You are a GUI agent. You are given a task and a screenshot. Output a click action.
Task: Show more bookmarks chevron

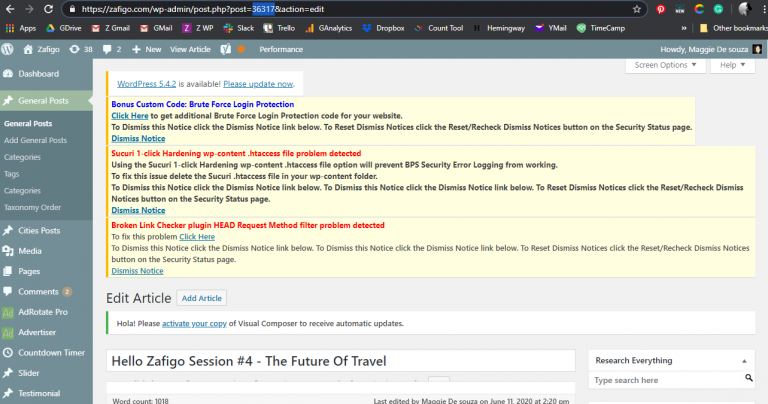(684, 28)
